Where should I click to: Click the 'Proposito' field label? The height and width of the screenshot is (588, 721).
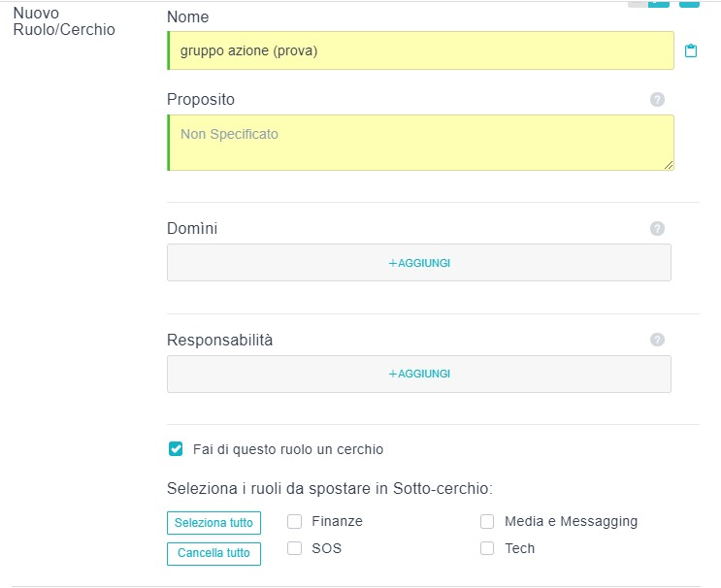coord(201,99)
